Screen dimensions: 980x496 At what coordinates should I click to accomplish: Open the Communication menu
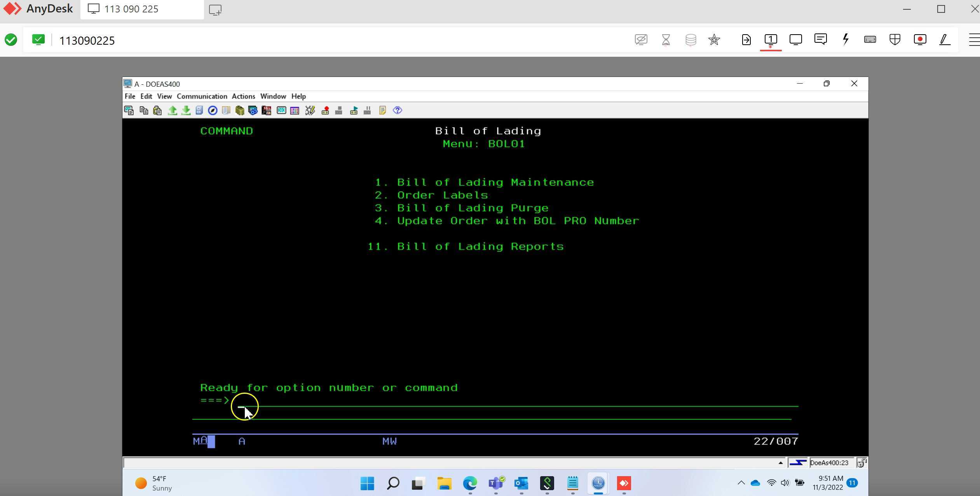click(x=202, y=96)
